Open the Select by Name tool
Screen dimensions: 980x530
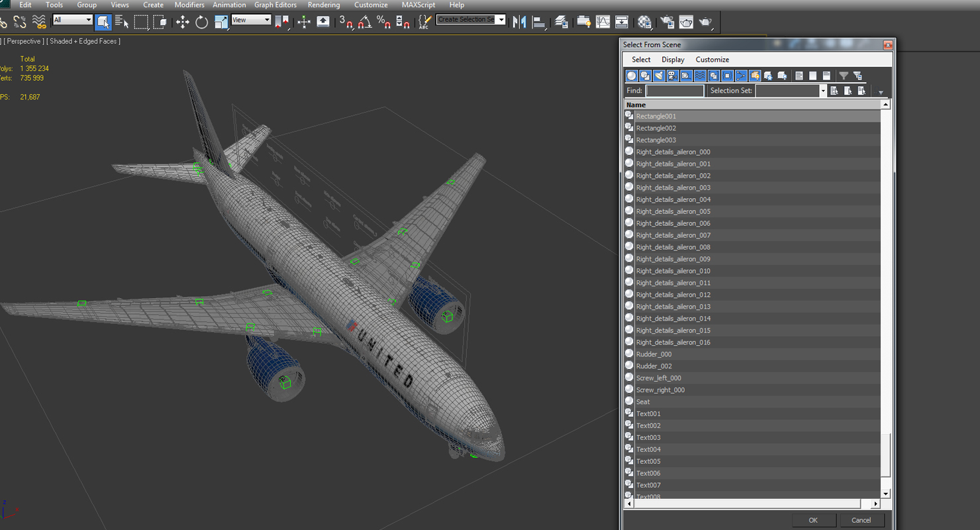(122, 22)
